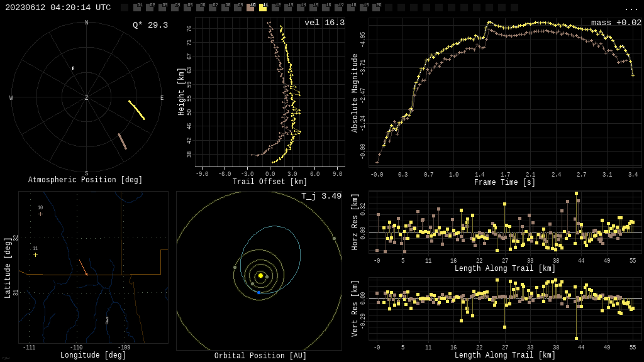Click the 'T_j 3.49' Tisserand value

tap(321, 196)
